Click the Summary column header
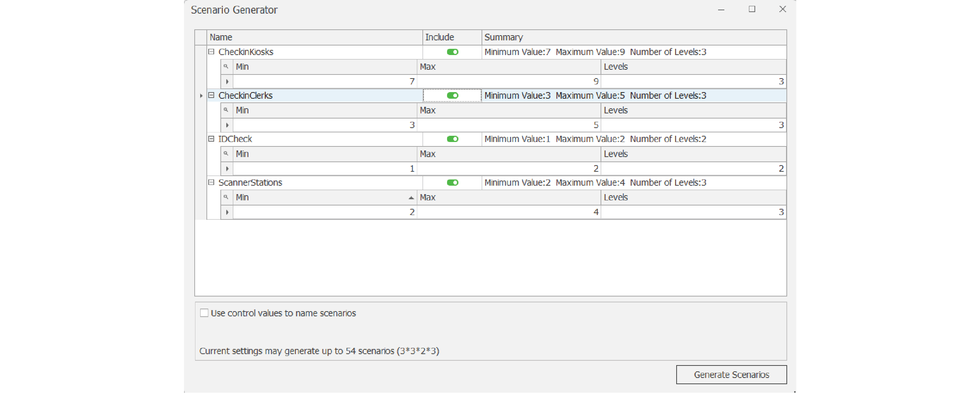 pyautogui.click(x=633, y=37)
